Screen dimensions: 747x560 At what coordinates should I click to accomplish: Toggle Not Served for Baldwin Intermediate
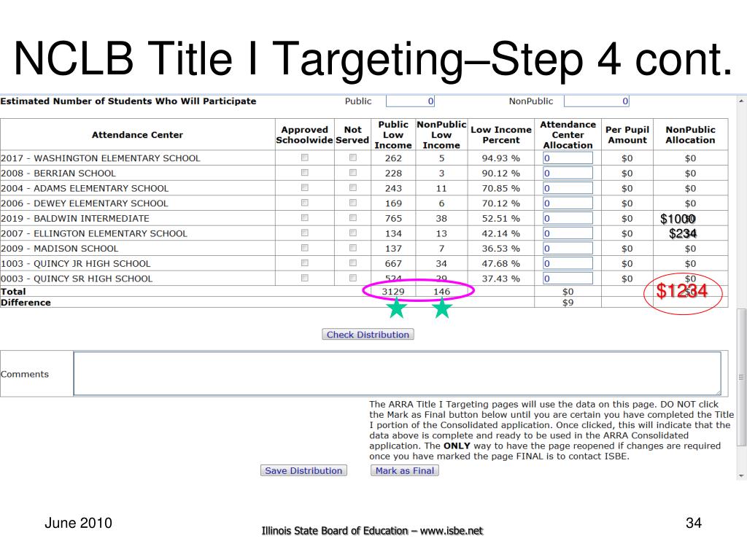tap(353, 217)
